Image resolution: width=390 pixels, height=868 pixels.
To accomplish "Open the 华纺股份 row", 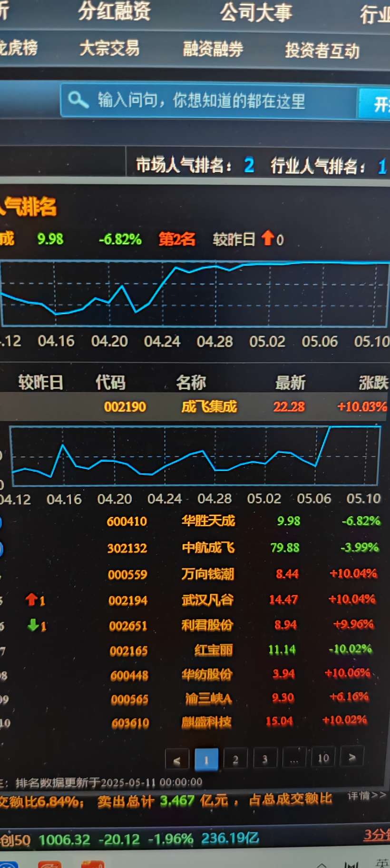I will coord(207,674).
